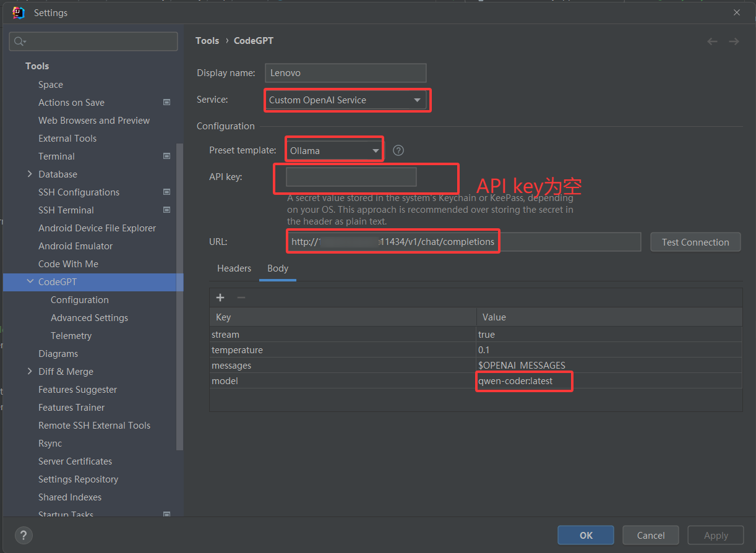
Task: Click the IntelliJ logo in the title bar
Action: [19, 12]
